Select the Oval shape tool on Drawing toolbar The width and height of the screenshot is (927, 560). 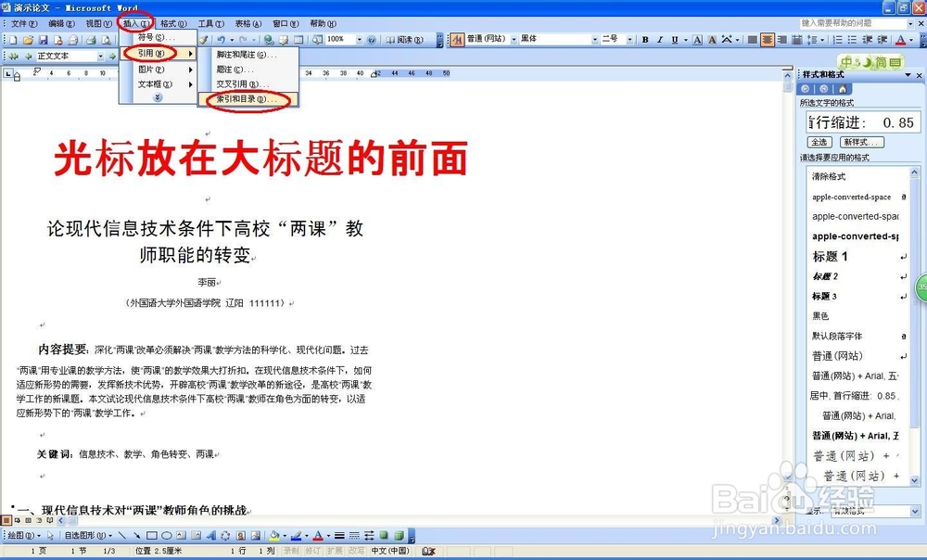(166, 535)
